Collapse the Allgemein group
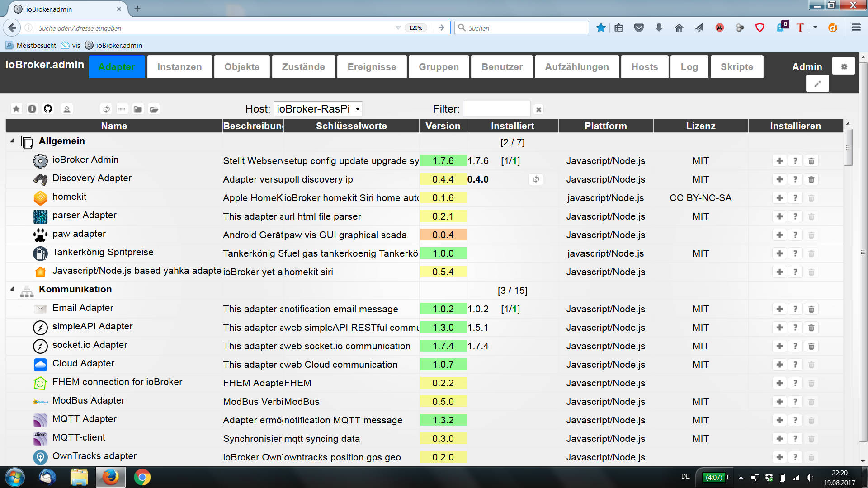868x488 pixels. coord(12,141)
